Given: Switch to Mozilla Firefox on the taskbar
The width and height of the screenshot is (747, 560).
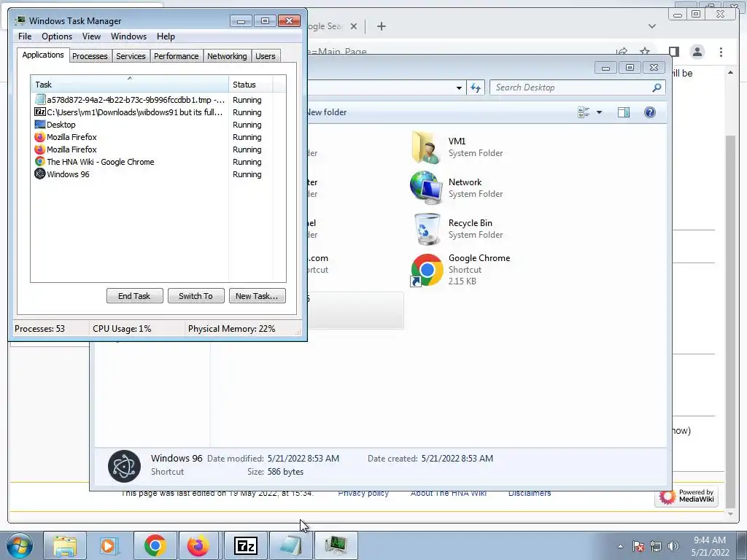Looking at the screenshot, I should 198,545.
